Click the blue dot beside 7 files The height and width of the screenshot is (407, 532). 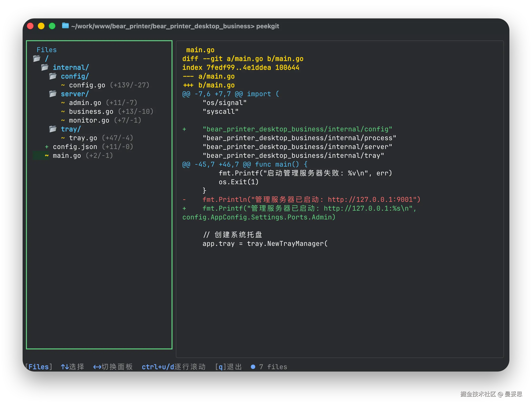coord(253,367)
